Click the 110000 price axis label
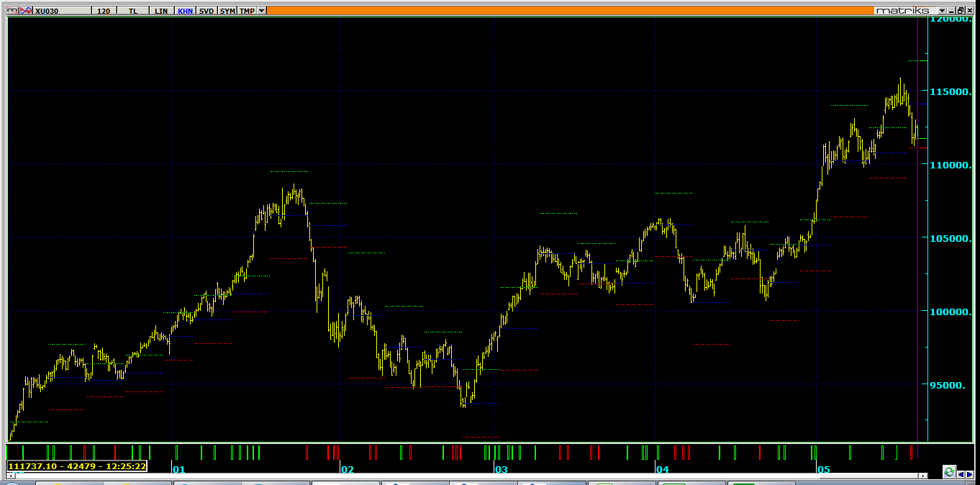This screenshot has width=980, height=485. 950,165
